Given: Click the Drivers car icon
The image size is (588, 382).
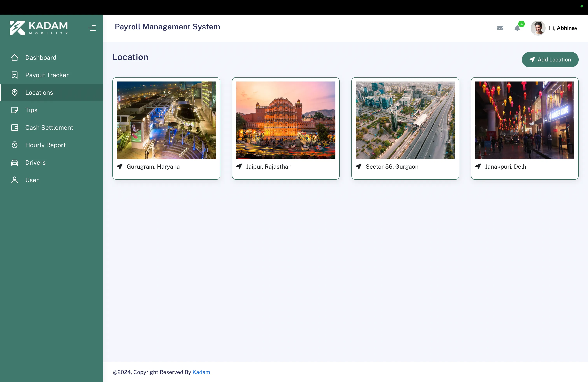Looking at the screenshot, I should 15,163.
